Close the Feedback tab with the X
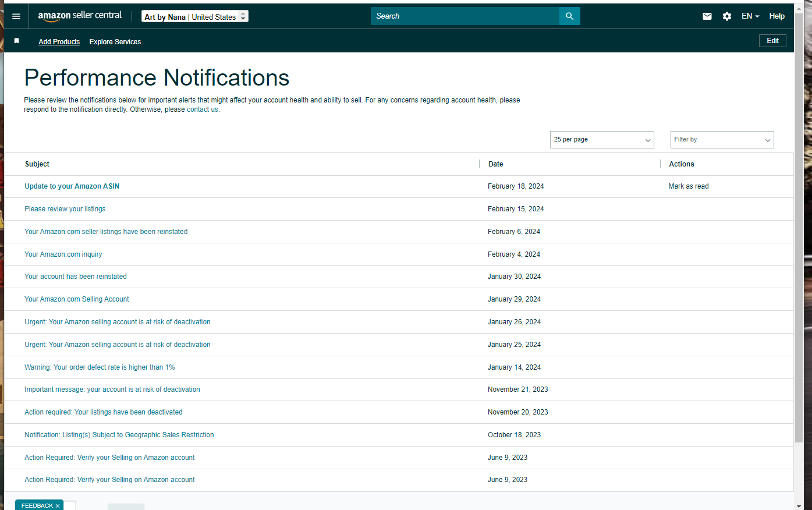 tap(58, 506)
